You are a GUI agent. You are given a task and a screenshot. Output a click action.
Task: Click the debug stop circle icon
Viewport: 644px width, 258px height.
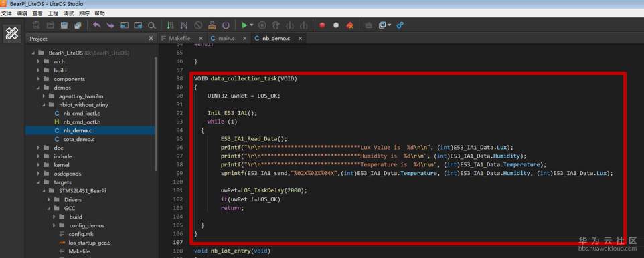pyautogui.click(x=262, y=25)
